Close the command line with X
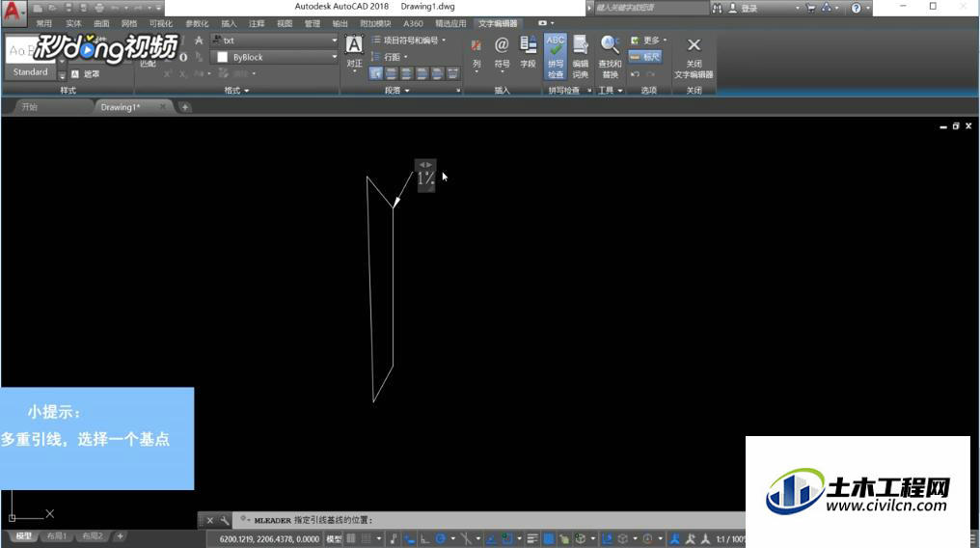 click(x=210, y=520)
